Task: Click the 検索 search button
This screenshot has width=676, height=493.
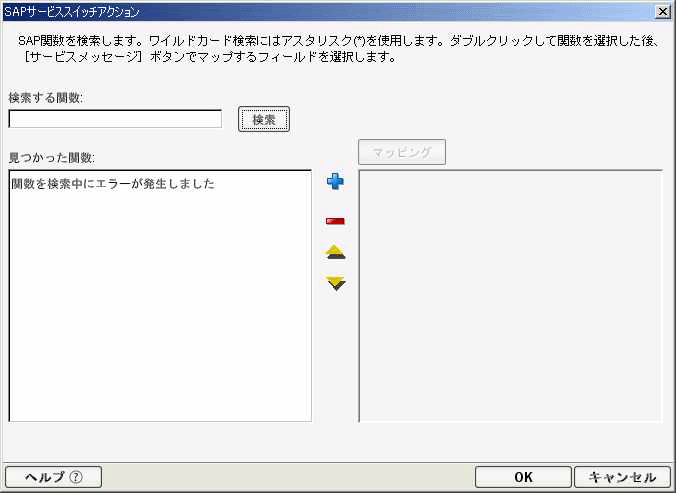Action: 264,119
